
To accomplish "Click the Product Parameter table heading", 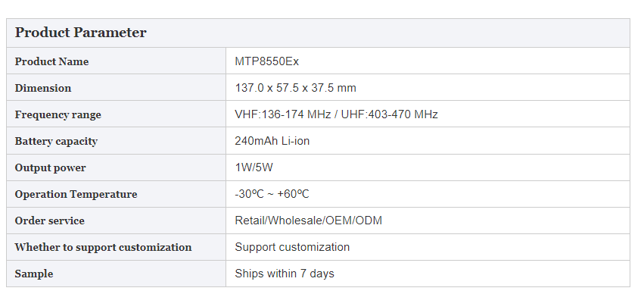I will click(80, 33).
